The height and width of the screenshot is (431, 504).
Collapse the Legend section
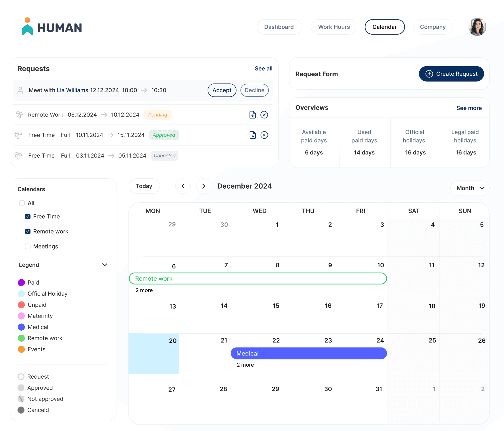[x=105, y=265]
